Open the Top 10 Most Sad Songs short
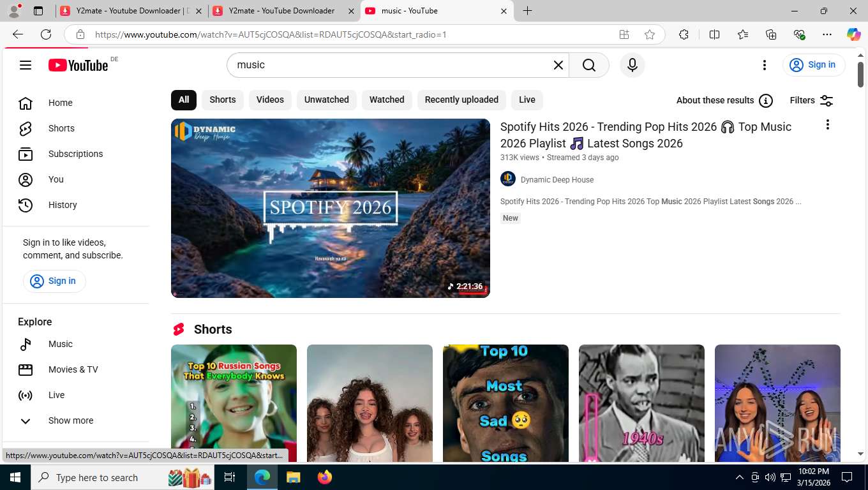 (505, 403)
